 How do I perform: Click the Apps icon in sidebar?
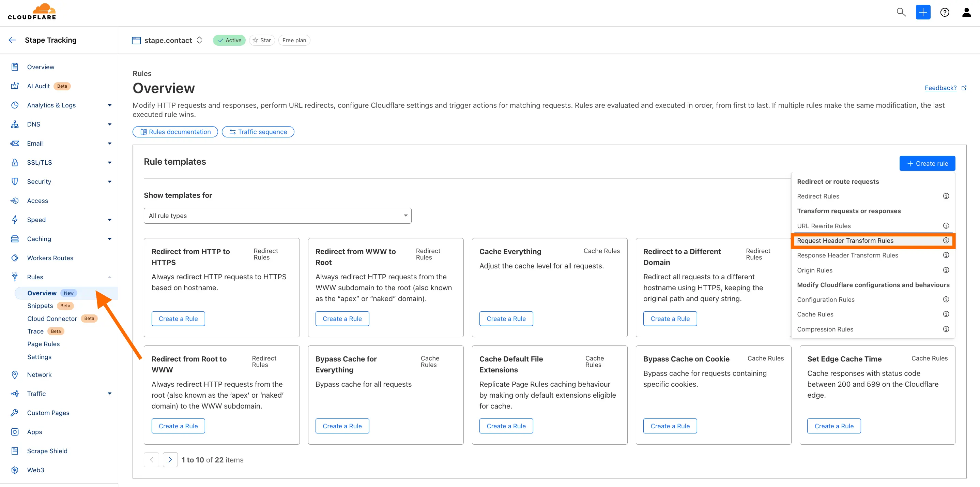click(x=15, y=432)
